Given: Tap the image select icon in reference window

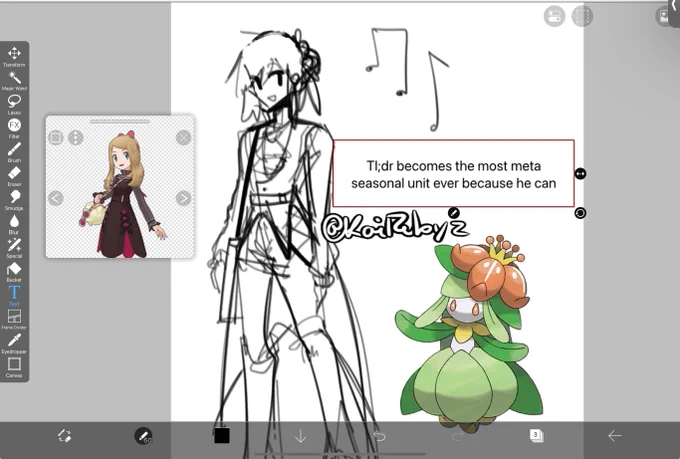Looking at the screenshot, I should (56, 138).
